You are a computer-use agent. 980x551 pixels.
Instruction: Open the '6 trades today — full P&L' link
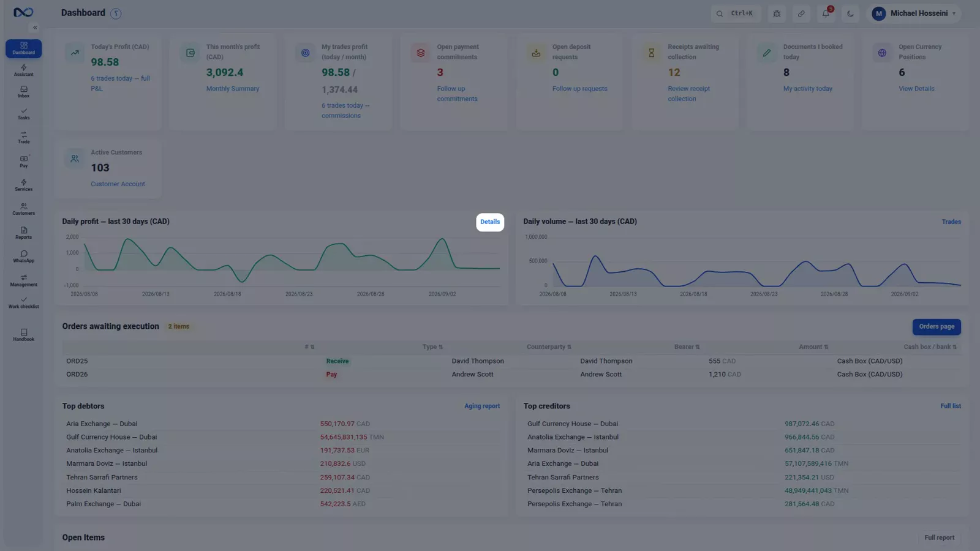120,83
